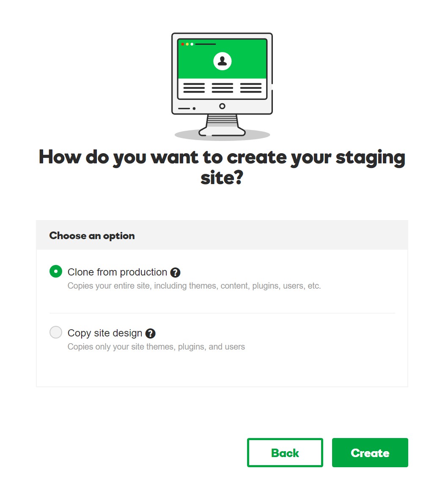Select the Clone from production radio button
Image resolution: width=448 pixels, height=496 pixels.
point(56,271)
